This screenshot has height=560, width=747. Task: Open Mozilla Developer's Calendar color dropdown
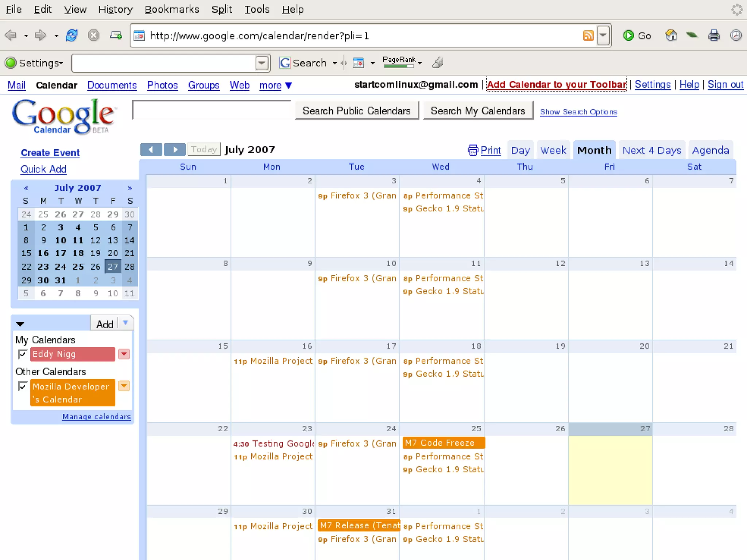(124, 386)
